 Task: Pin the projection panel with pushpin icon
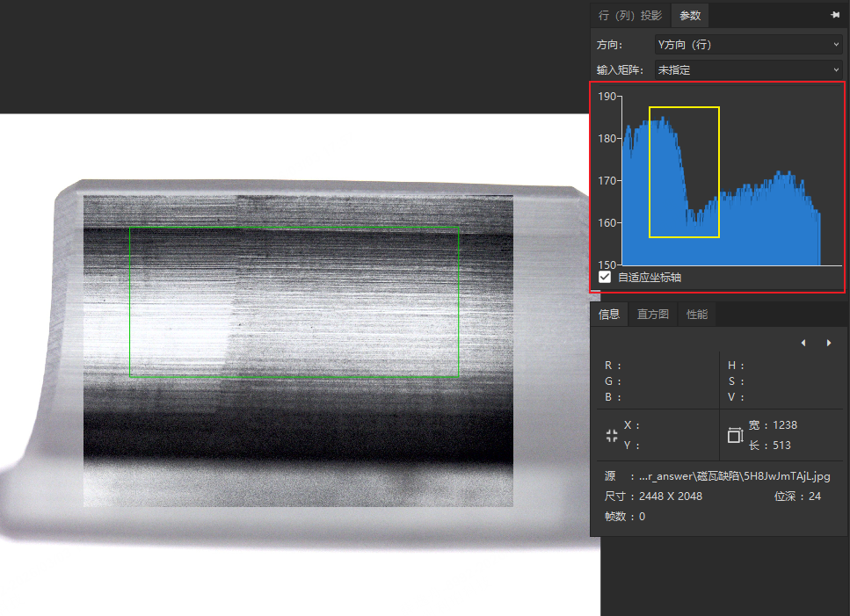[834, 15]
